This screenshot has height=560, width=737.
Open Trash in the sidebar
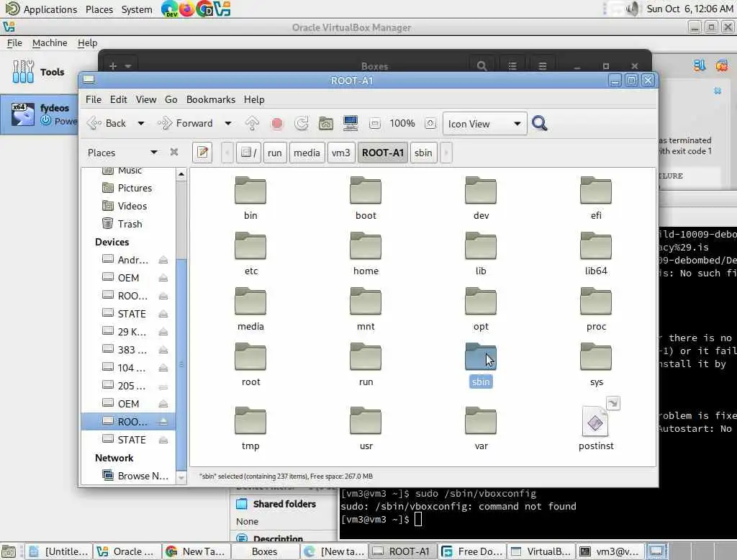[x=130, y=224]
